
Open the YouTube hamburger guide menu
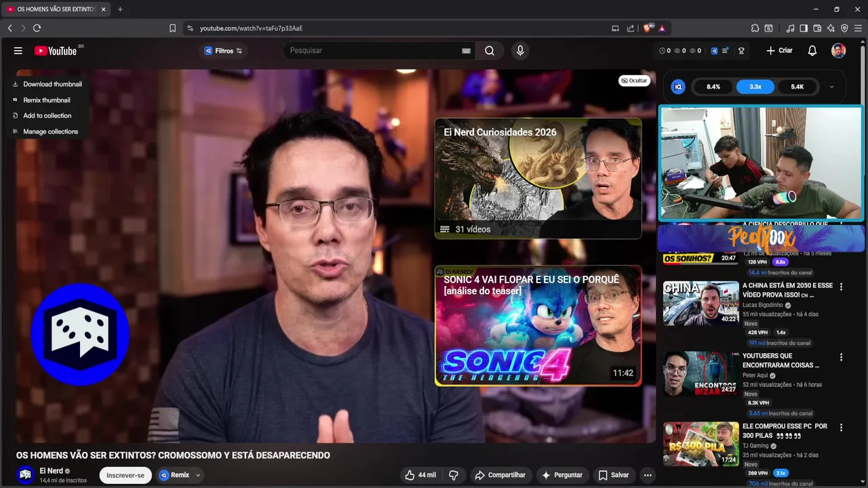(x=18, y=51)
